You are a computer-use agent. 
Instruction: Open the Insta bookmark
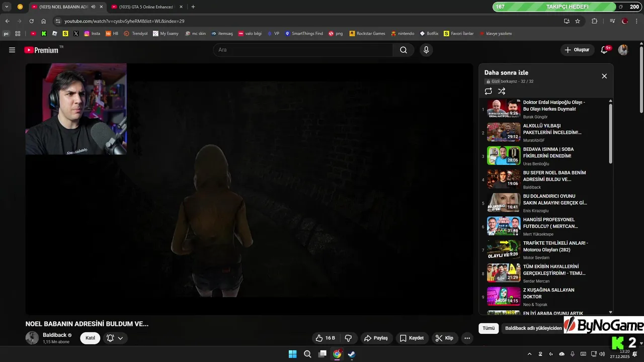pyautogui.click(x=92, y=34)
